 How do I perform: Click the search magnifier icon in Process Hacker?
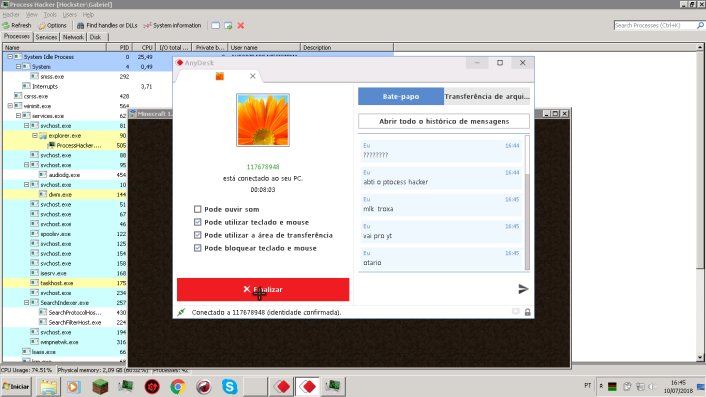pos(701,26)
